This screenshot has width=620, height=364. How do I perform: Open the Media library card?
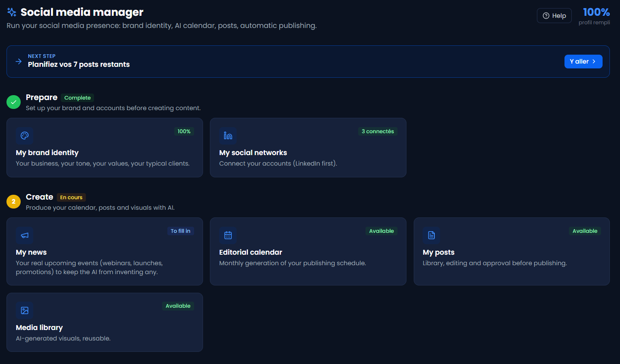coord(105,322)
